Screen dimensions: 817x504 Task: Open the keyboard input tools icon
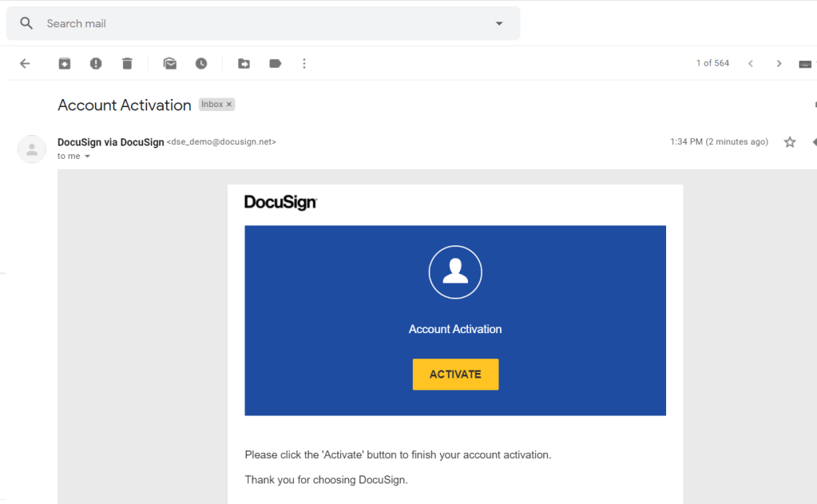pos(805,64)
